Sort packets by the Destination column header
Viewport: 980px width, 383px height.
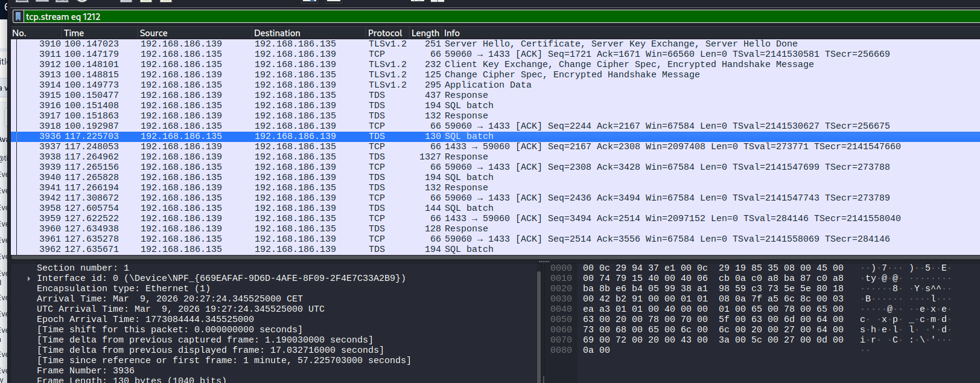click(309, 33)
